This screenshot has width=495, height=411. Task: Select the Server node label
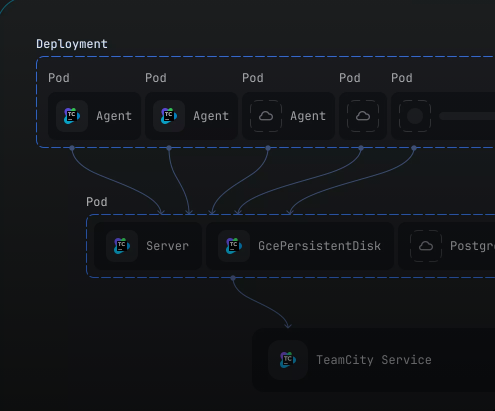167,246
